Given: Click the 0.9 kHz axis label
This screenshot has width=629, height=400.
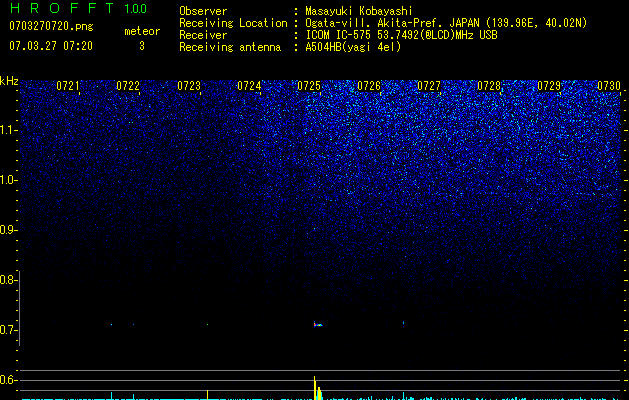Looking at the screenshot, I should tap(8, 230).
